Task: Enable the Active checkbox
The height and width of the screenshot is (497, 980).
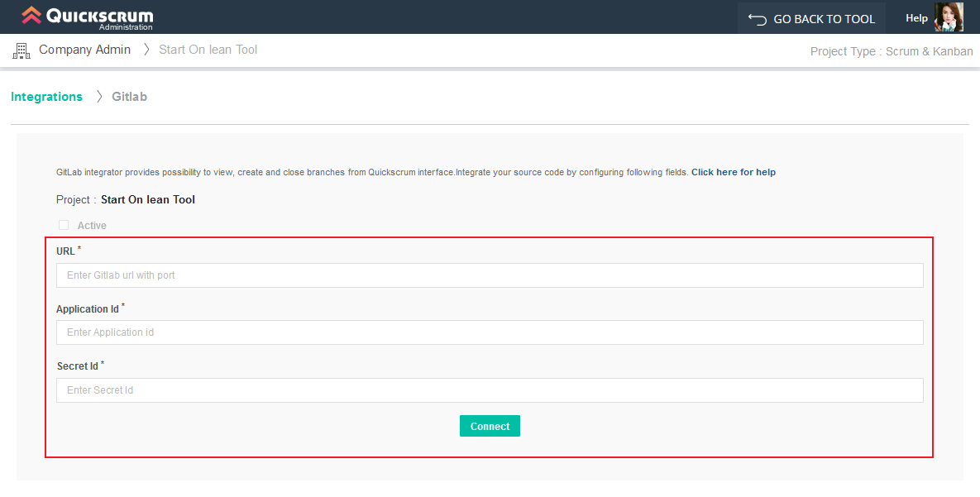Action: 64,225
